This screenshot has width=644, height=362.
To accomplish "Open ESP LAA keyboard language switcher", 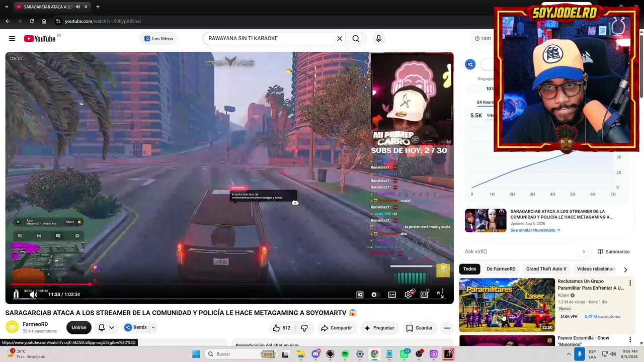I will tap(593, 354).
